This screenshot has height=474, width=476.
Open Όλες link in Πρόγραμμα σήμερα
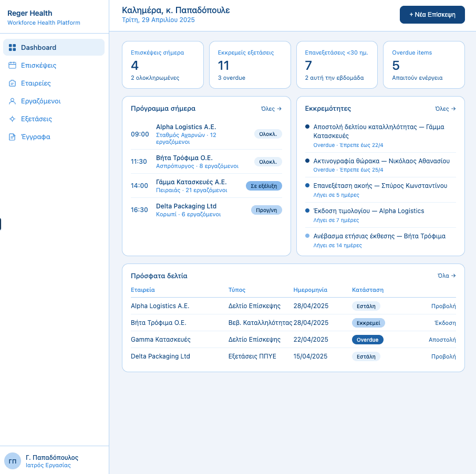coord(271,109)
